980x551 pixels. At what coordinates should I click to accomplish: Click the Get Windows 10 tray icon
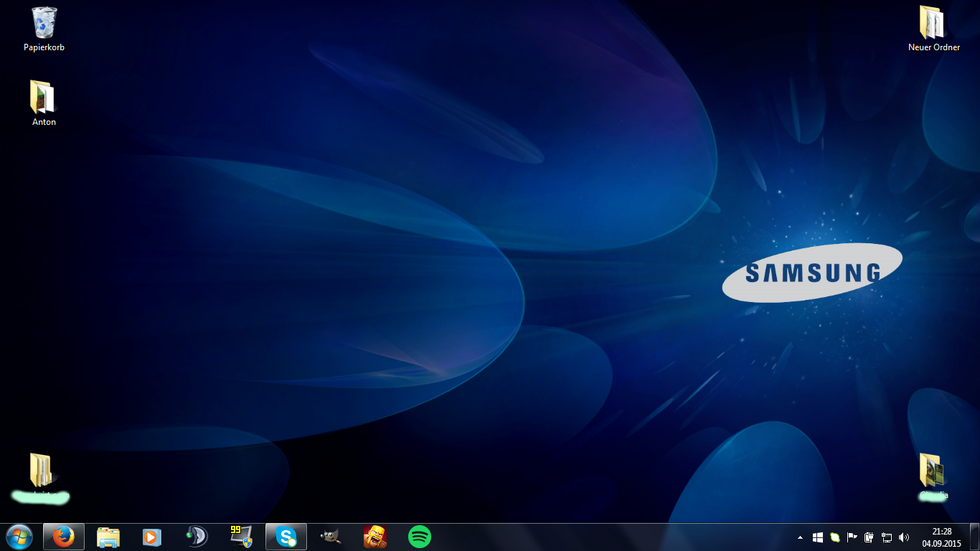click(x=818, y=537)
